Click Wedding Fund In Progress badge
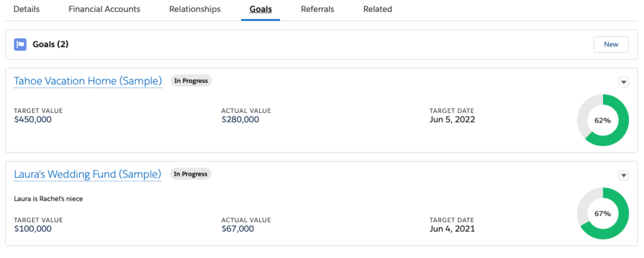This screenshot has height=258, width=644. (191, 174)
